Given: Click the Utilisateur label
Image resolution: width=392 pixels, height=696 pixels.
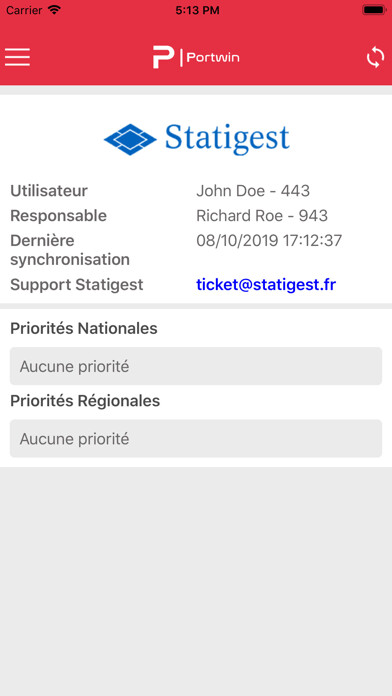Looking at the screenshot, I should pyautogui.click(x=49, y=191).
